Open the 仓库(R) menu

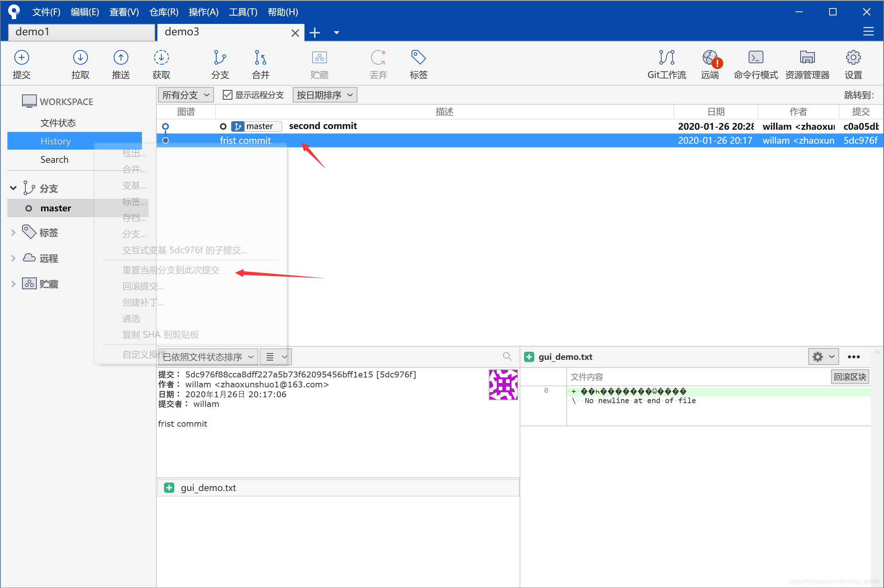pos(164,12)
